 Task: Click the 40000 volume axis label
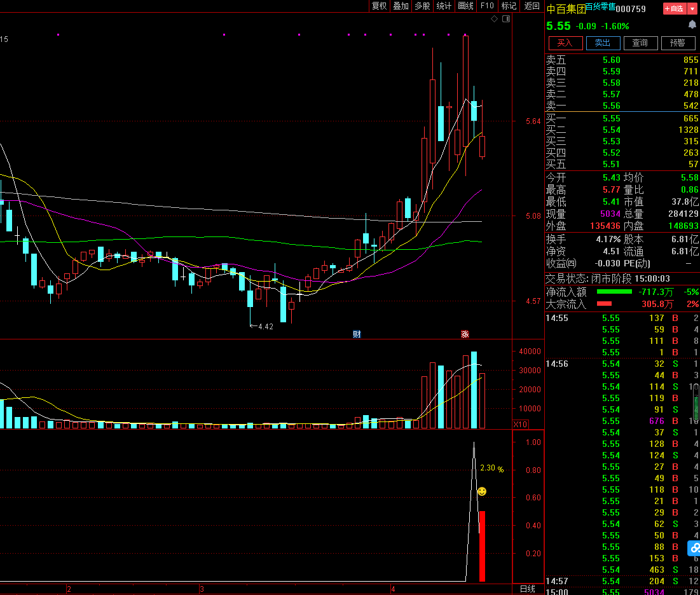point(530,352)
